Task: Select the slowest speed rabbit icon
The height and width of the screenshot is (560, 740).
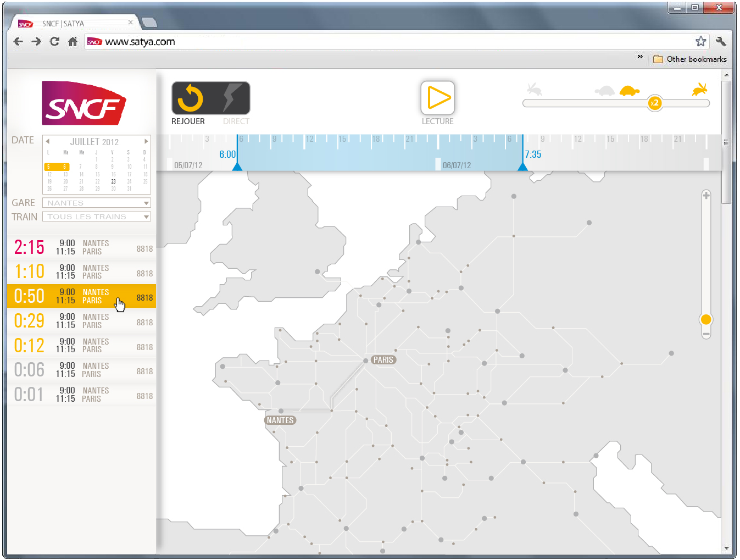Action: click(534, 89)
